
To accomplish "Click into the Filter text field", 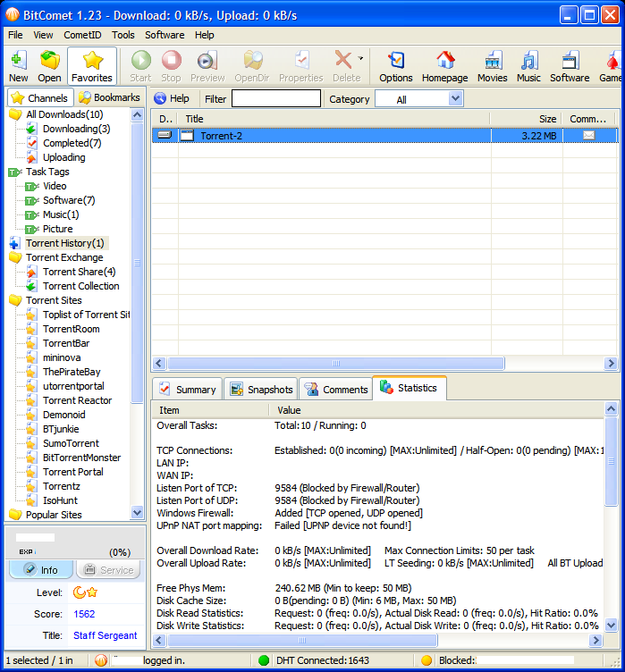I will pos(276,98).
